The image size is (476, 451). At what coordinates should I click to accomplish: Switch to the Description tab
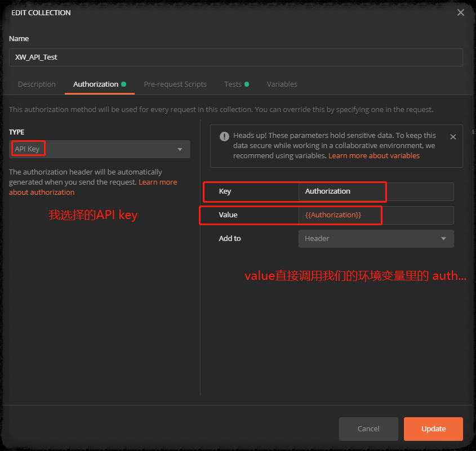pos(37,83)
